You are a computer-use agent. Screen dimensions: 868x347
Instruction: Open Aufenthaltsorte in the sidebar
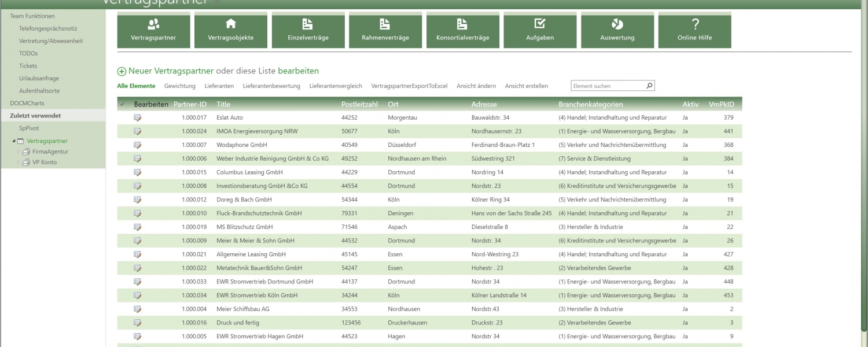pos(39,91)
